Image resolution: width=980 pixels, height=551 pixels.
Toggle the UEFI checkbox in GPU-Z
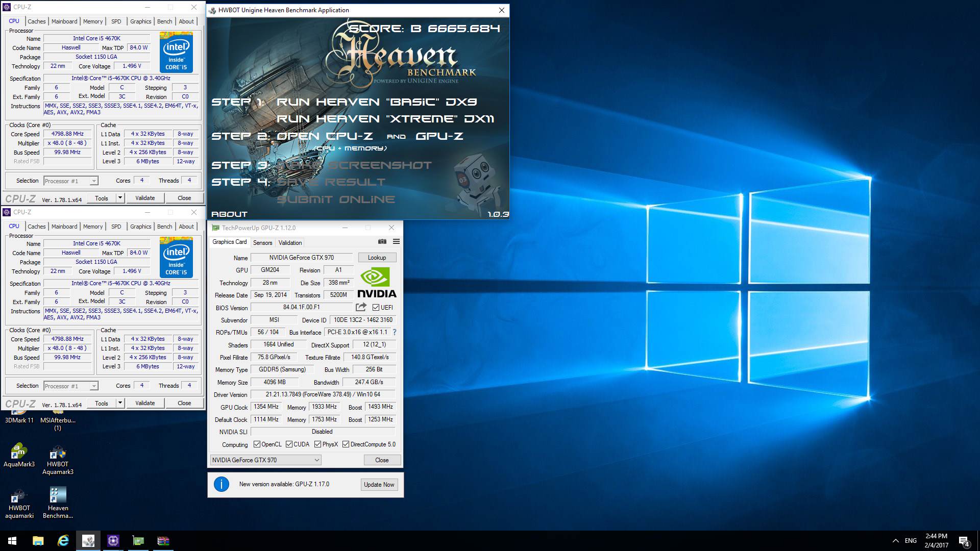pos(376,307)
